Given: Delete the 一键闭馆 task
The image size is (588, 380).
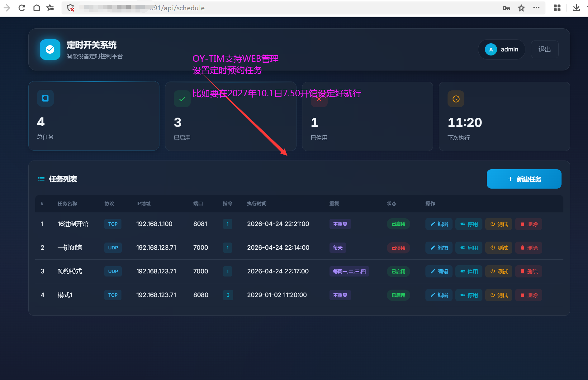Looking at the screenshot, I should (529, 248).
